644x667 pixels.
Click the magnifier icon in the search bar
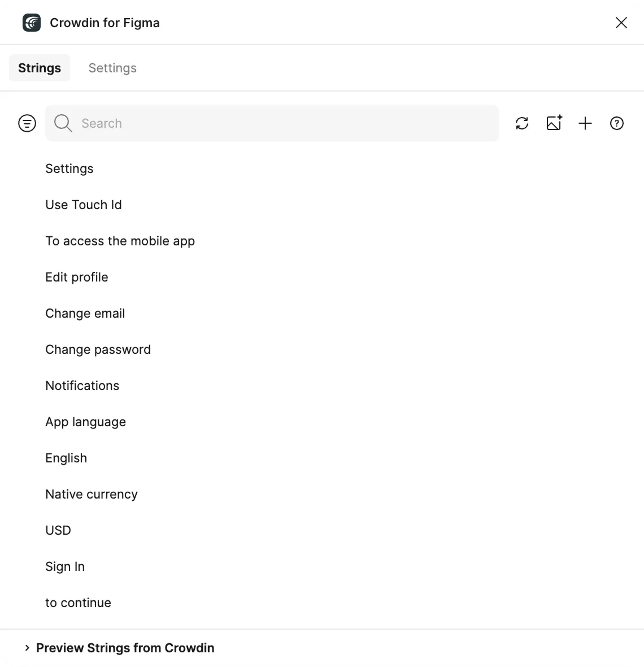click(63, 123)
